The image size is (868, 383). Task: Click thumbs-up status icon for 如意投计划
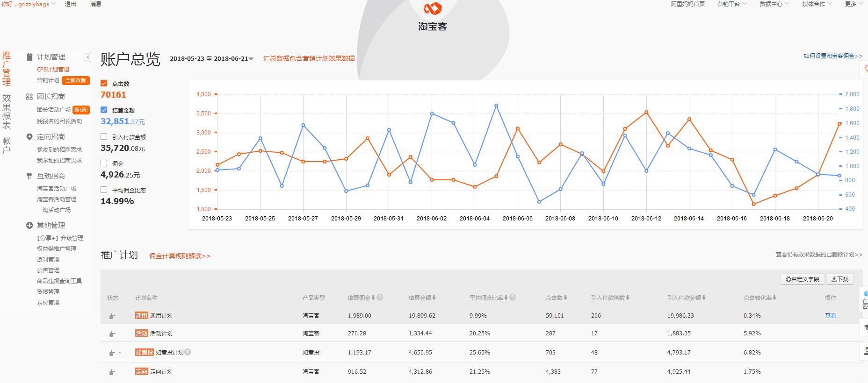tap(112, 353)
